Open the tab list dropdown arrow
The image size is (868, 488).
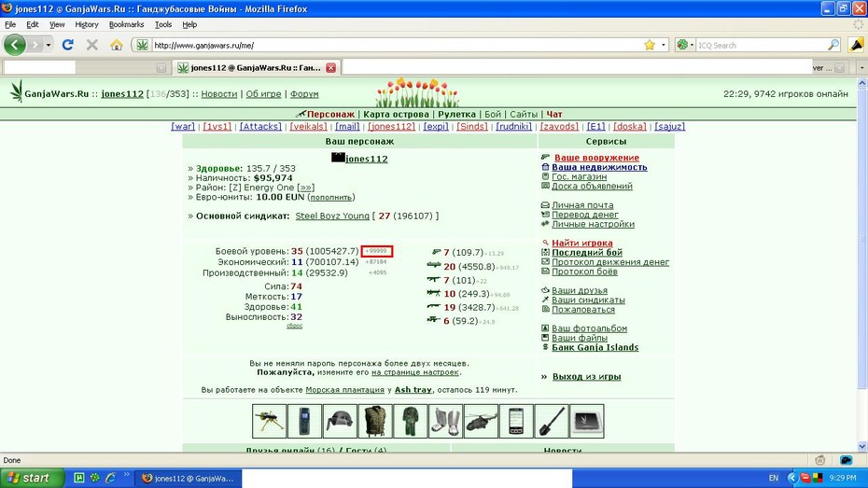click(861, 67)
